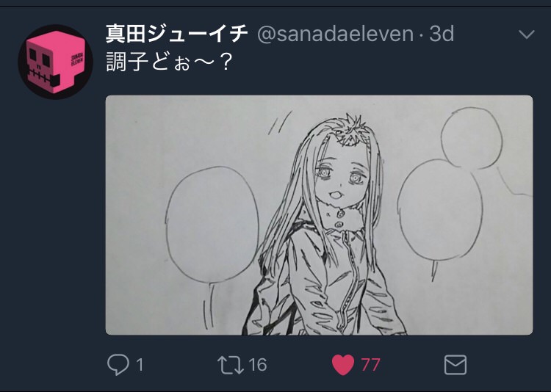Click the reply count 1

pos(140,364)
